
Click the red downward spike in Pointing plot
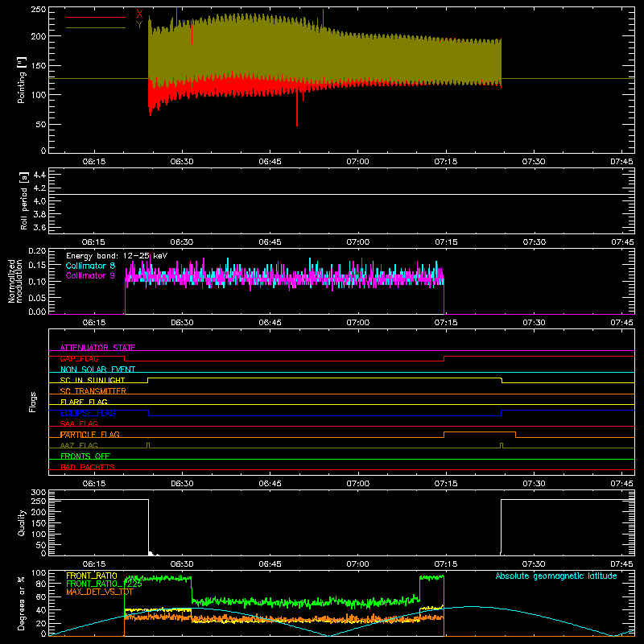(297, 109)
